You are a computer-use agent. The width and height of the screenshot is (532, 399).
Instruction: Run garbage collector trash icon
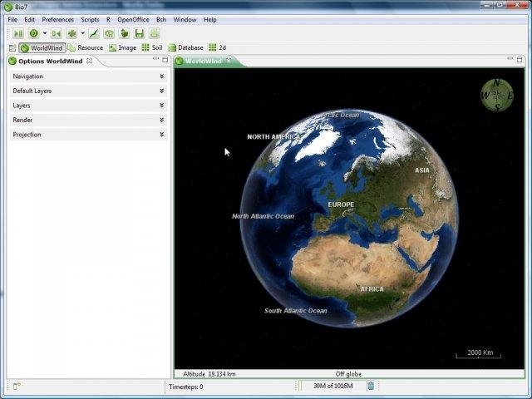coord(371,386)
